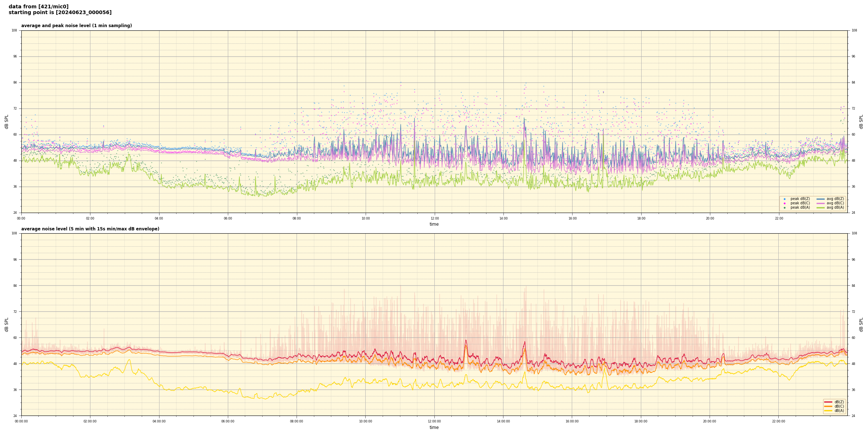
Task: Click the avg dB(Z) legend line swatch
Action: pos(820,199)
